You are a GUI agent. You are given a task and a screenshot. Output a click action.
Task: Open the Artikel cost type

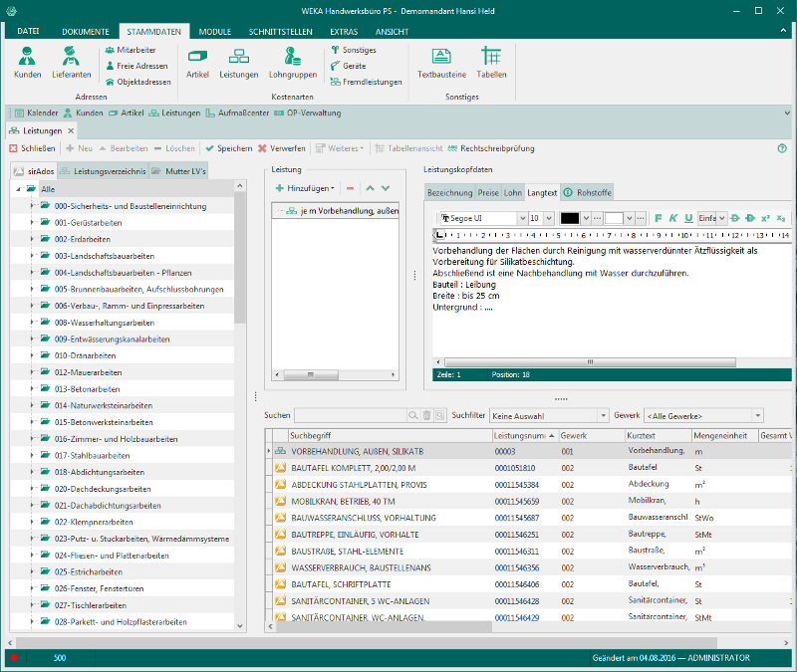pos(197,62)
